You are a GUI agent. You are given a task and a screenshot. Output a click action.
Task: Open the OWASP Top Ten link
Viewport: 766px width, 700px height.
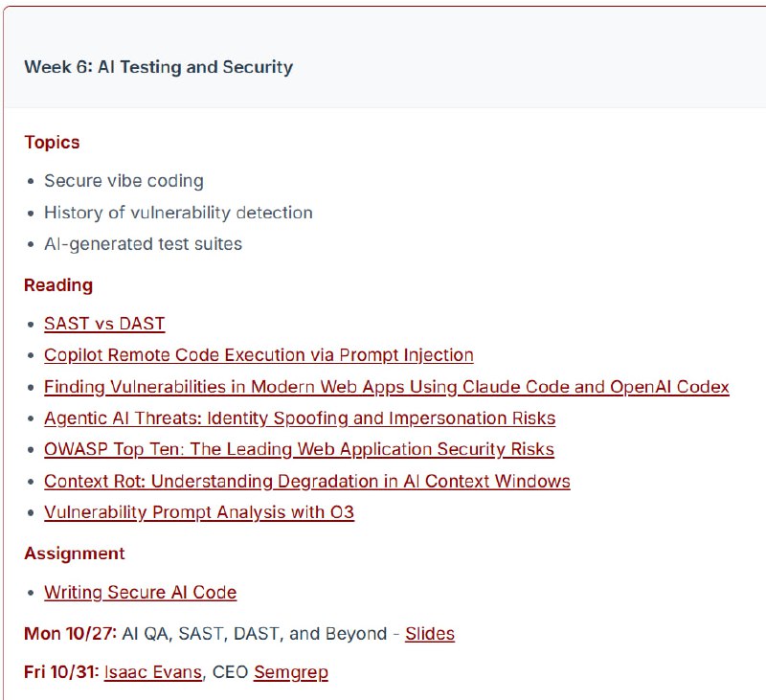299,449
